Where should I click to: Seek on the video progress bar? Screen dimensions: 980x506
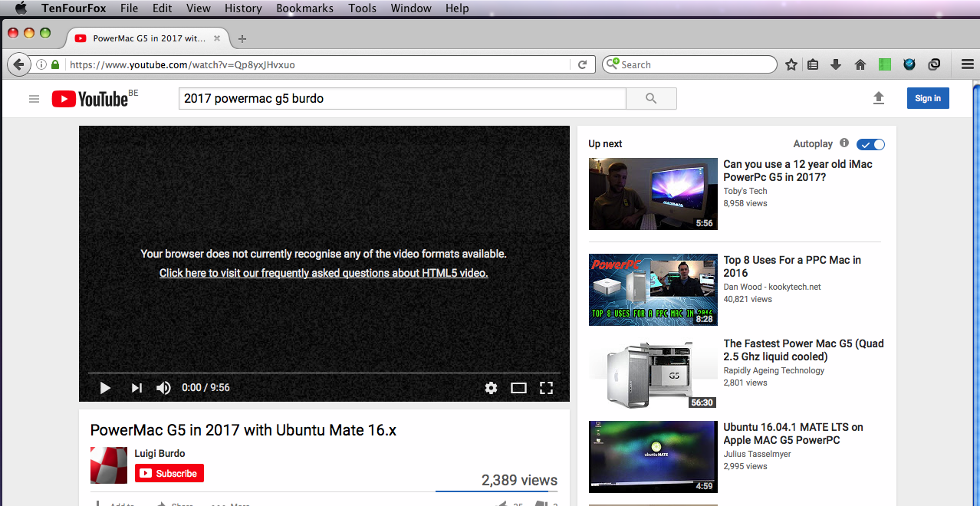(324, 373)
